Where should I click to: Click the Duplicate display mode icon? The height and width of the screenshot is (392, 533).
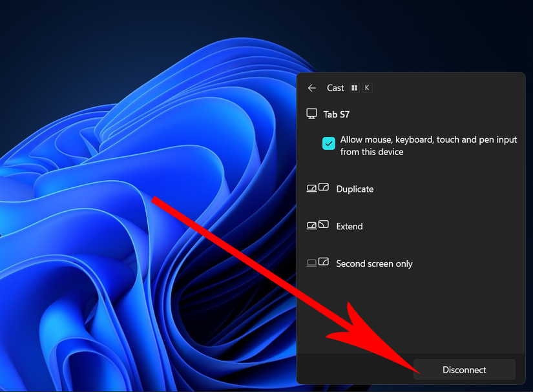317,188
